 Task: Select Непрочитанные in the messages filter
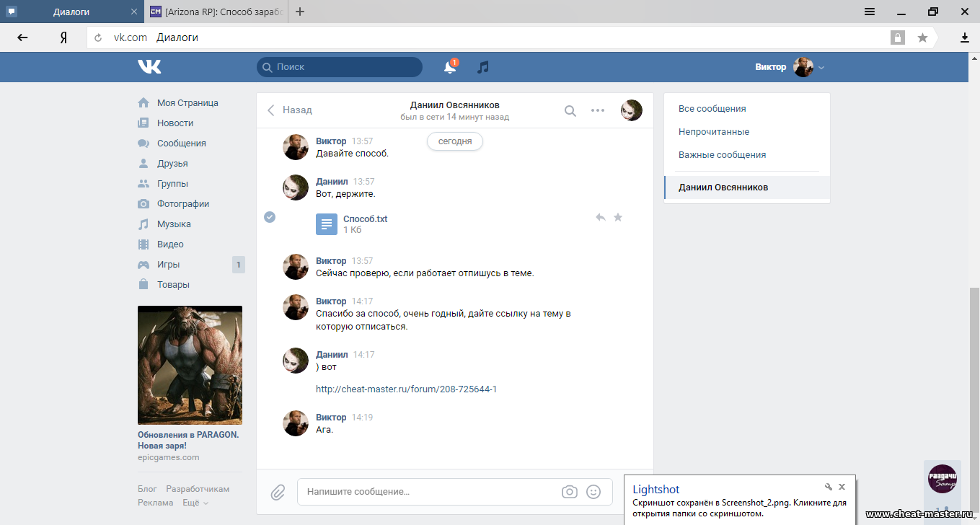[713, 132]
